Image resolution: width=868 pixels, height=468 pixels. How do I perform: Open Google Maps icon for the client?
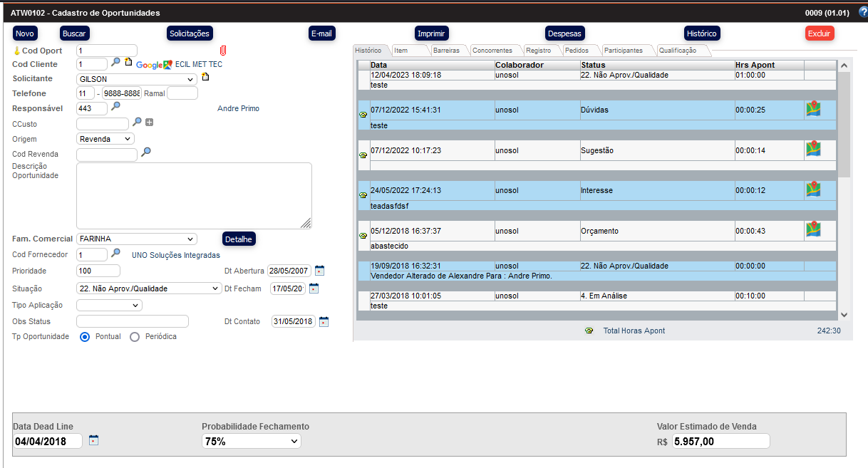pyautogui.click(x=167, y=65)
